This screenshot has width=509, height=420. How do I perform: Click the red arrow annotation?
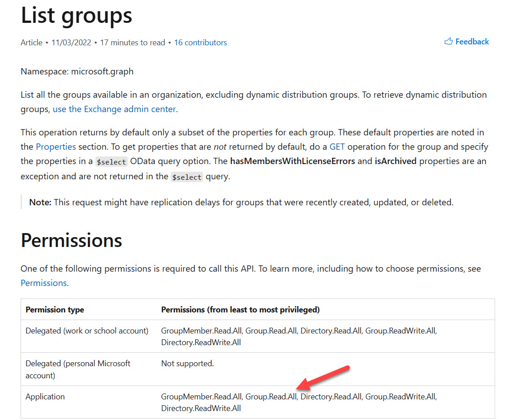coord(323,378)
